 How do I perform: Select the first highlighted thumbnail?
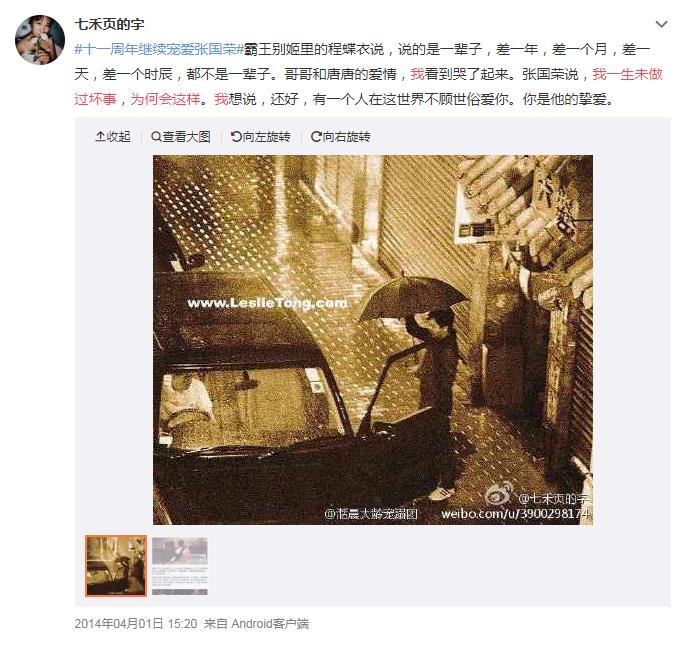(116, 566)
